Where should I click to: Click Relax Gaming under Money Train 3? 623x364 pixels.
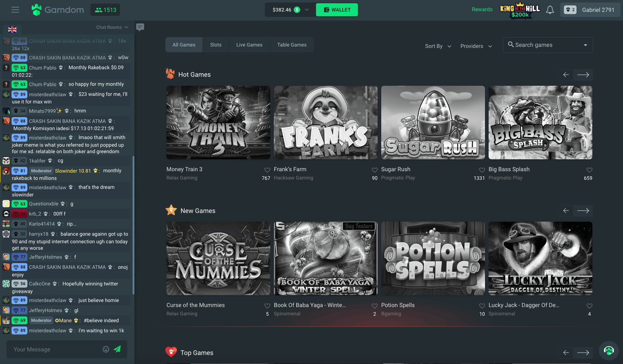182,178
